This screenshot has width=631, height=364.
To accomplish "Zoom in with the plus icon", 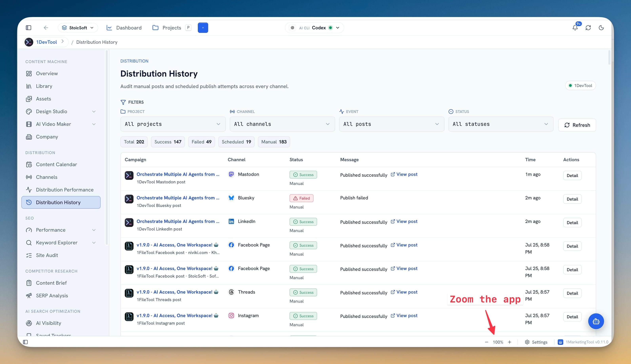I will pos(510,342).
